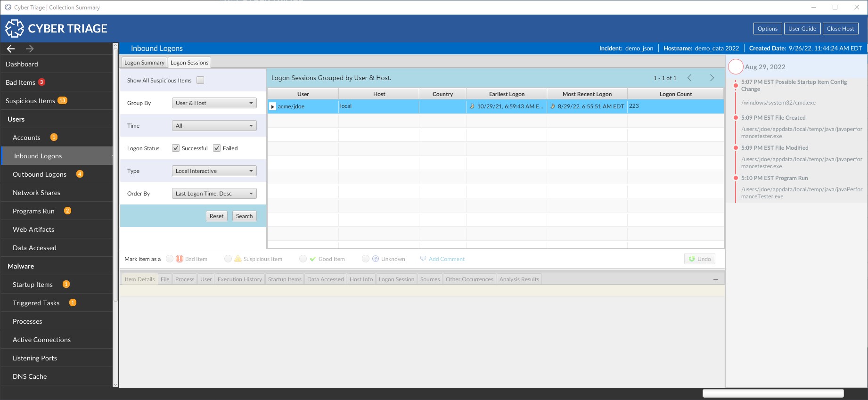Switch to Logon Summary tab
This screenshot has height=400, width=868.
[x=144, y=62]
